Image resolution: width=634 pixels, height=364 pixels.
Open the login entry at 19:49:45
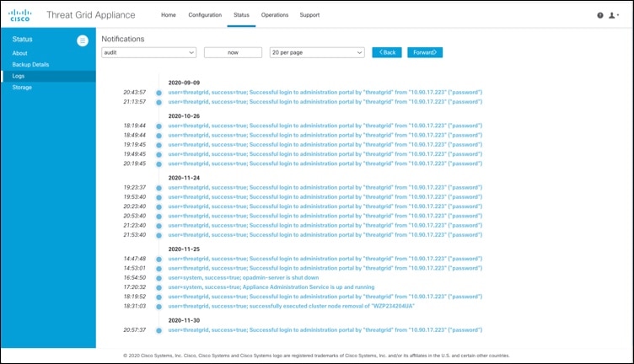click(x=325, y=154)
